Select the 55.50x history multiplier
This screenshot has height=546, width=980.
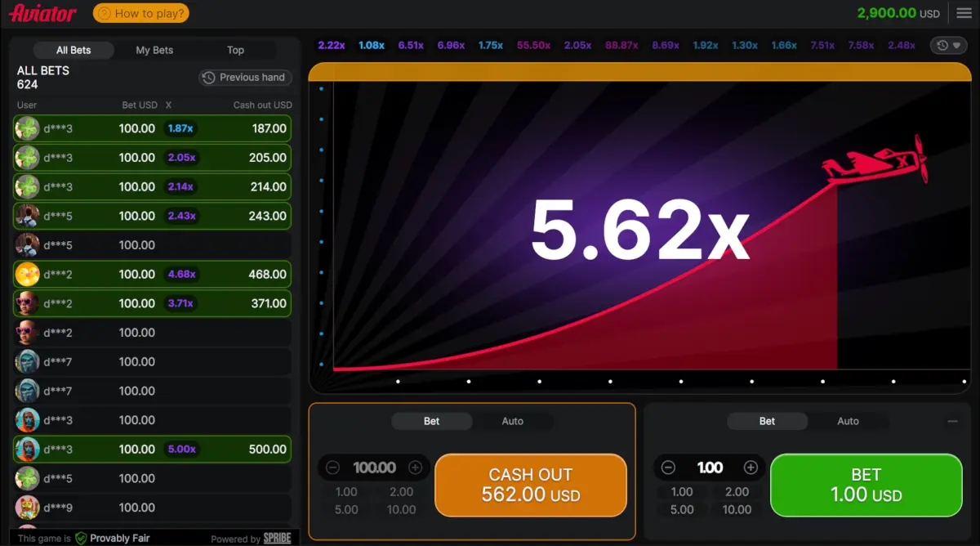533,46
